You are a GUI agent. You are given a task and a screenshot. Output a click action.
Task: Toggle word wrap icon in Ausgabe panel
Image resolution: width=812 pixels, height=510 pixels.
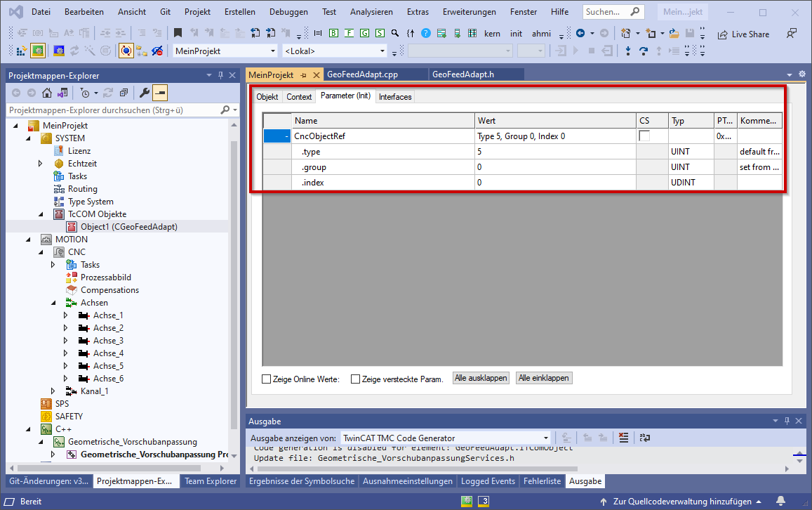pyautogui.click(x=645, y=438)
